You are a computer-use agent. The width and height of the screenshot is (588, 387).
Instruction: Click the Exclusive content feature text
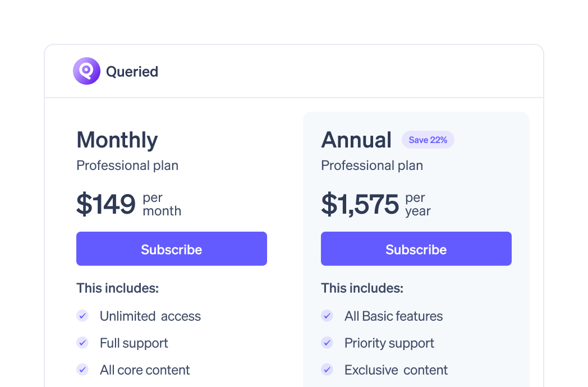point(396,370)
